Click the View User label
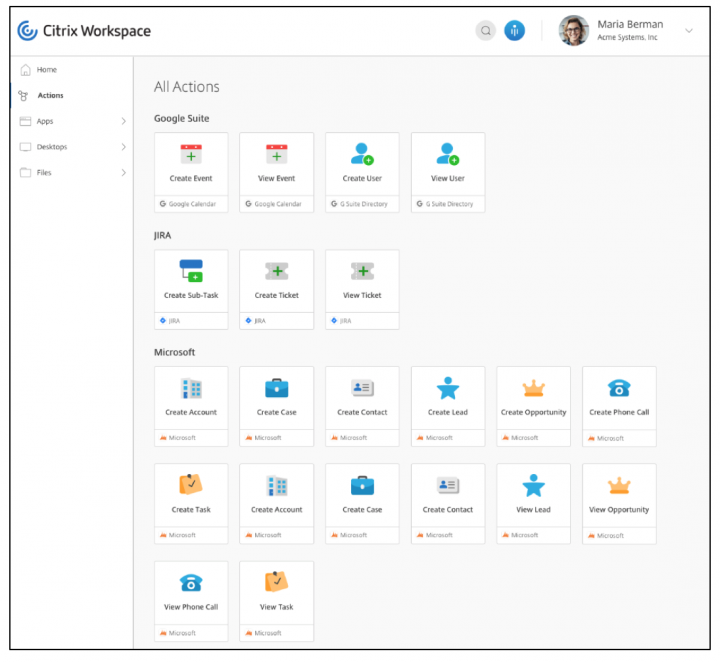 pos(448,178)
